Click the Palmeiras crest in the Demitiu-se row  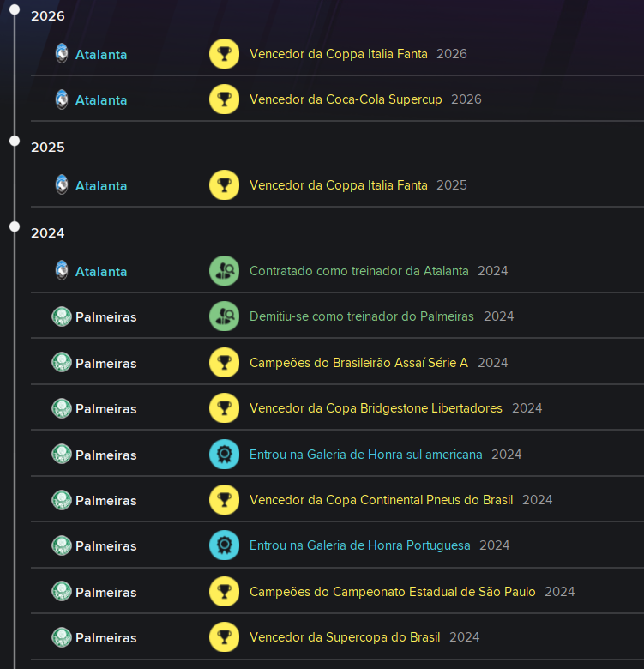tap(62, 316)
